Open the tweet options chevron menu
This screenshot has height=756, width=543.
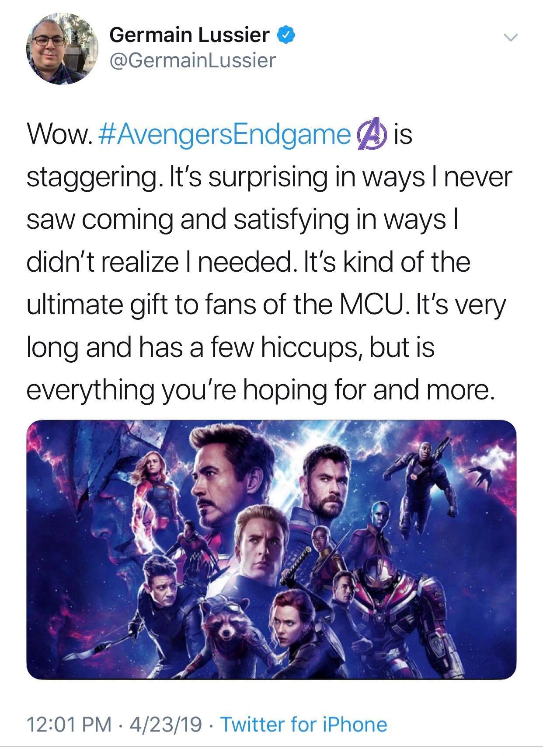pyautogui.click(x=509, y=39)
